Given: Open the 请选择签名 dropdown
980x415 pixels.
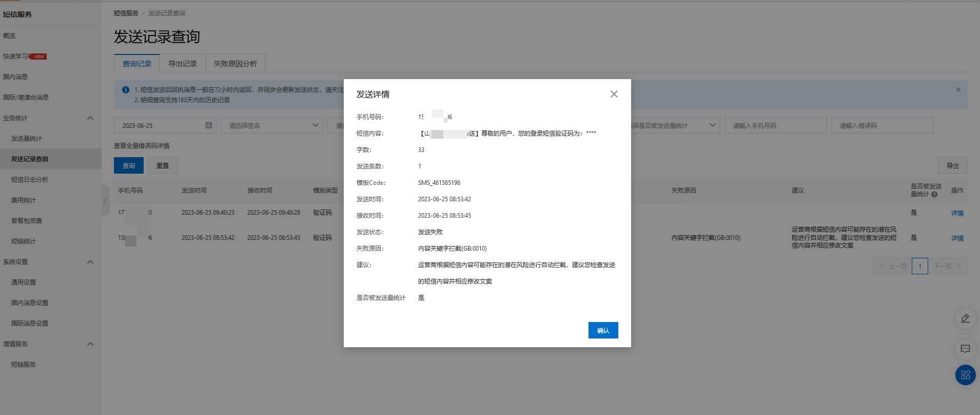Looking at the screenshot, I should [x=271, y=125].
